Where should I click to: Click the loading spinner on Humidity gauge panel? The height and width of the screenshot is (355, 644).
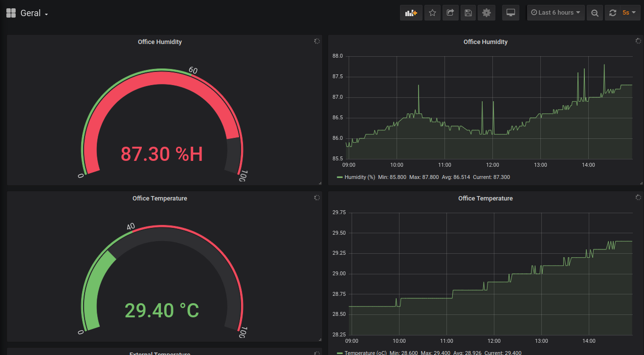tap(317, 41)
